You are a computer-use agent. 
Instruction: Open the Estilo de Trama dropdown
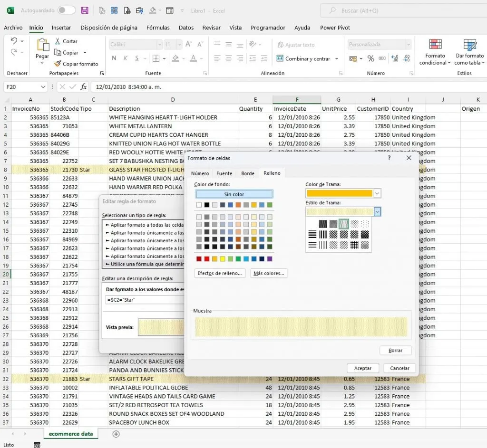coord(377,211)
